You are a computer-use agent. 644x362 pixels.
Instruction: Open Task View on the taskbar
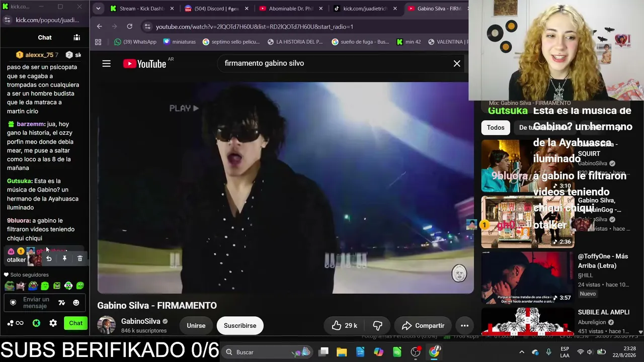pyautogui.click(x=324, y=352)
